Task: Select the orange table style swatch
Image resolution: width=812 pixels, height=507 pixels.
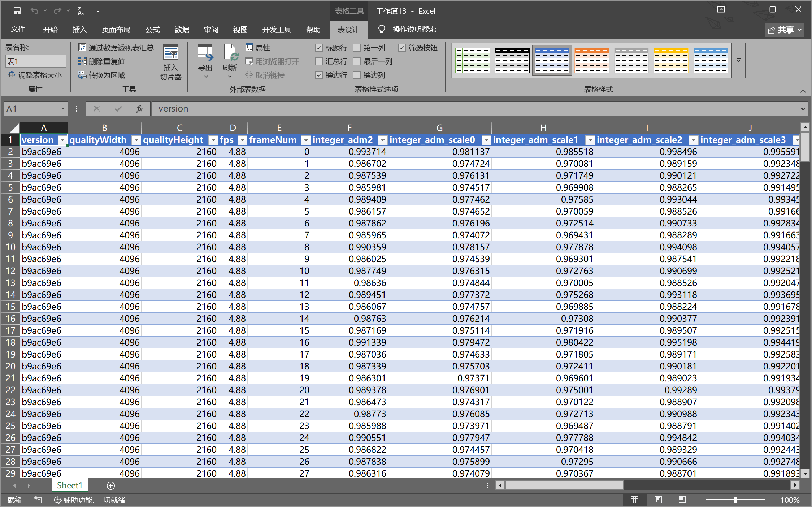Action: point(592,60)
